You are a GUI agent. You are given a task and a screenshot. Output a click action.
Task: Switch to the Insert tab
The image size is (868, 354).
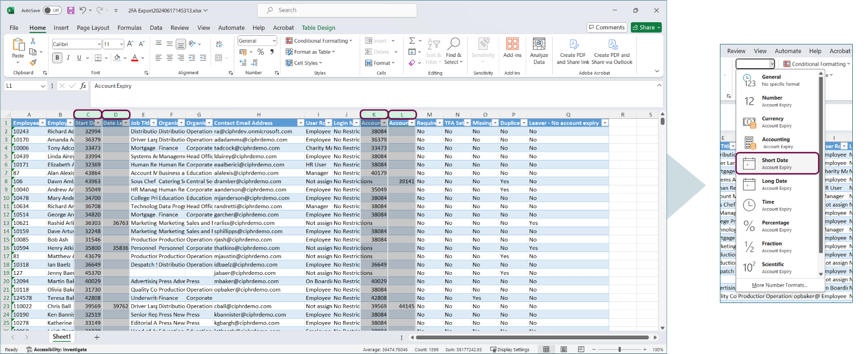coord(61,28)
